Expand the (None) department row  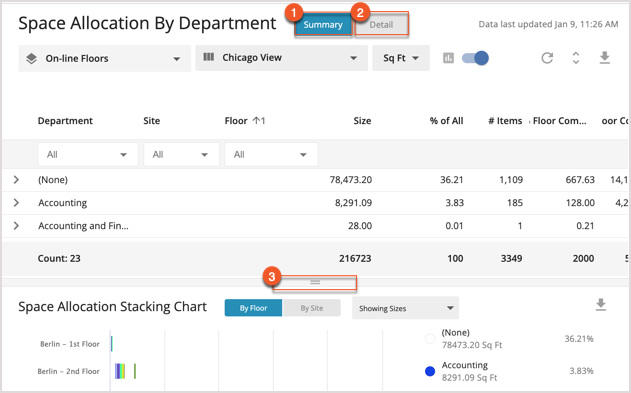click(x=16, y=180)
